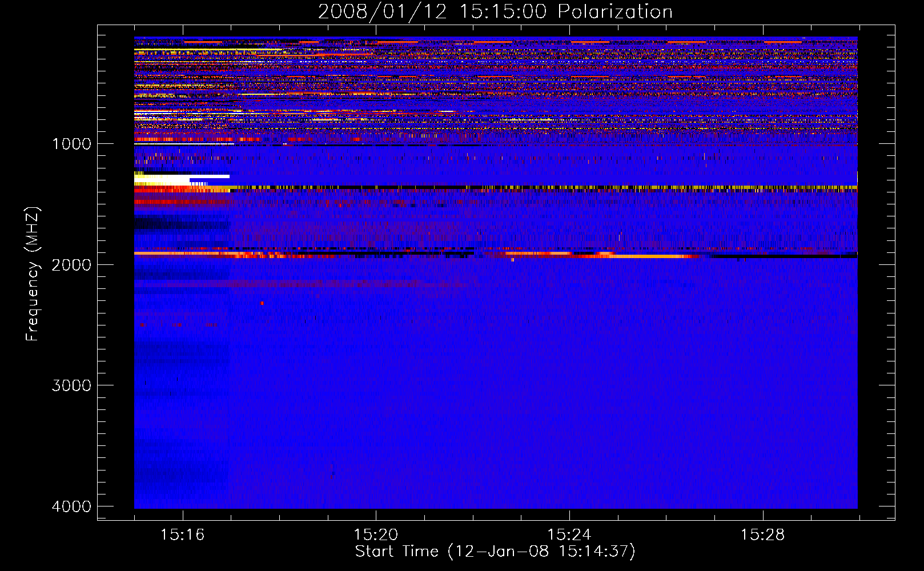Click the 1000 frequency tick label

point(71,144)
